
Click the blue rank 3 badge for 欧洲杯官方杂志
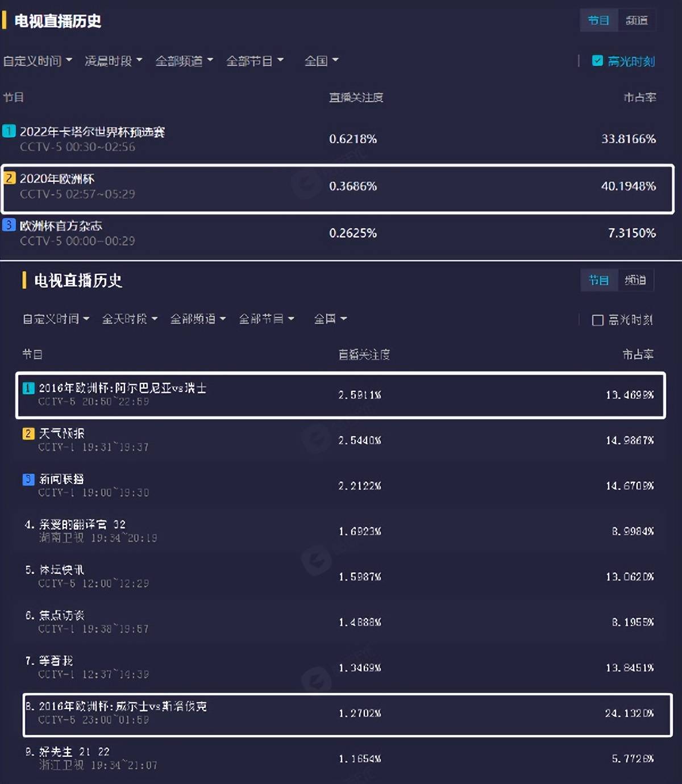point(9,225)
